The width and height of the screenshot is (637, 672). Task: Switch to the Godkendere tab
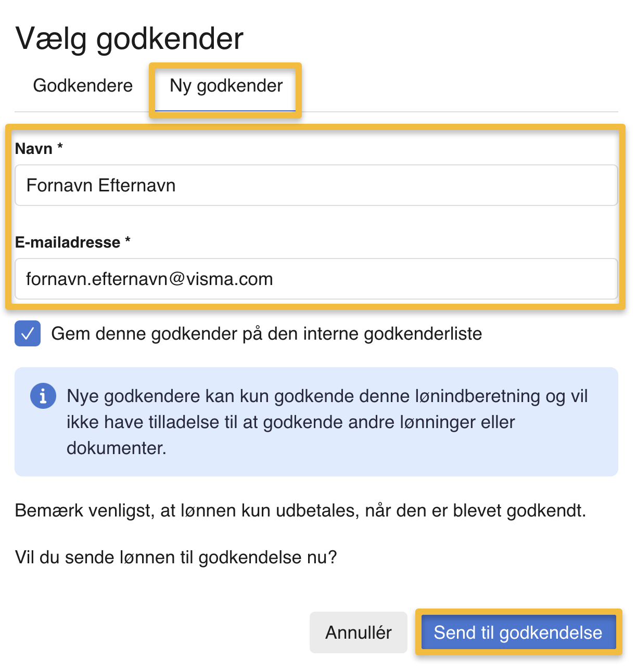pyautogui.click(x=83, y=86)
